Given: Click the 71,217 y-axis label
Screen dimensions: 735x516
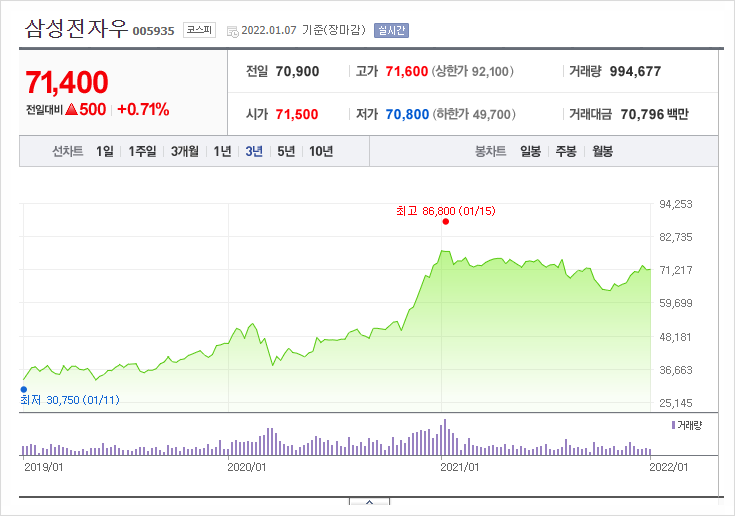Looking at the screenshot, I should (675, 270).
